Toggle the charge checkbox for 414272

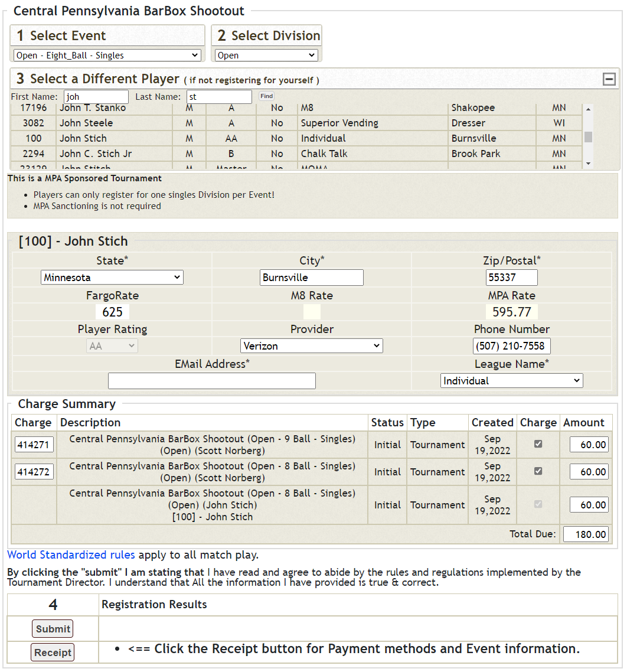pyautogui.click(x=538, y=471)
